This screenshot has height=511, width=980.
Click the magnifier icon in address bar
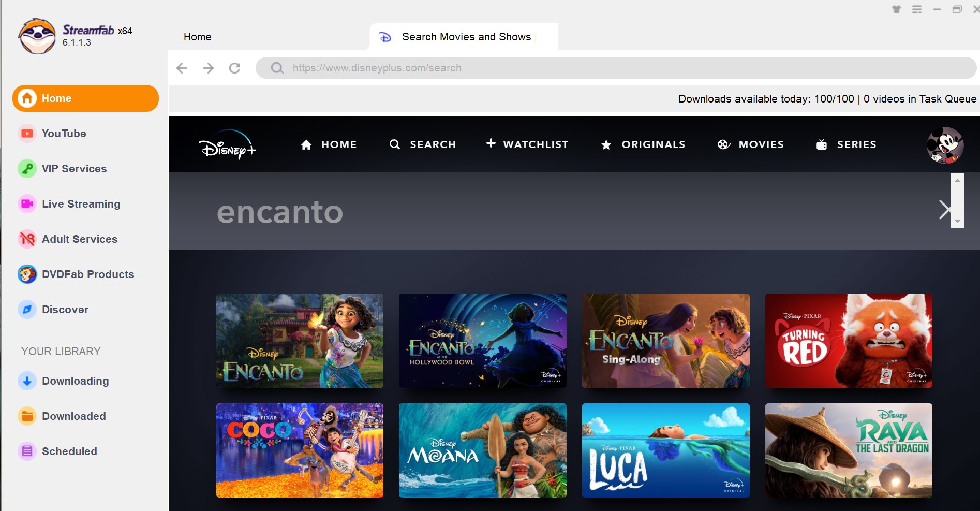pyautogui.click(x=277, y=68)
